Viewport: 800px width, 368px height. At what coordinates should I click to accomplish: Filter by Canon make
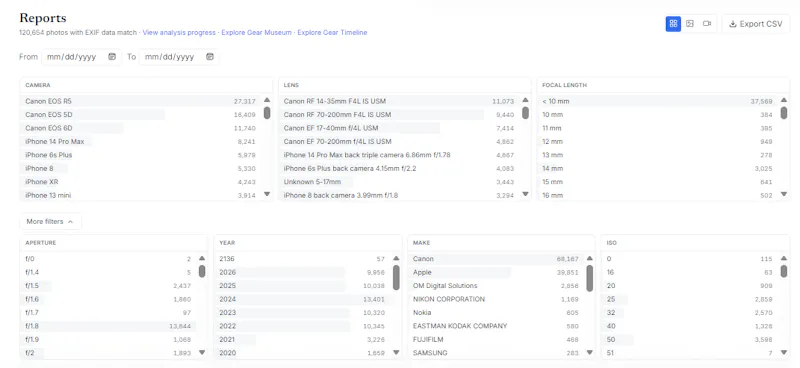point(496,259)
